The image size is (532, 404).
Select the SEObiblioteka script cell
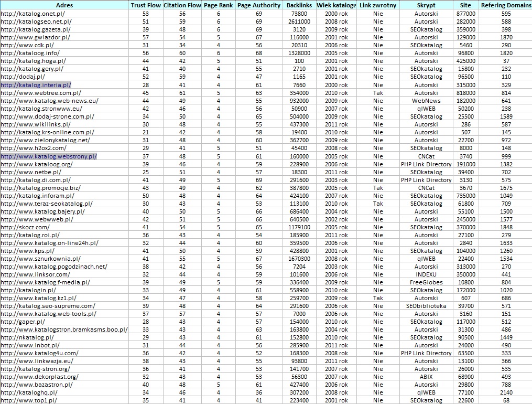426,306
